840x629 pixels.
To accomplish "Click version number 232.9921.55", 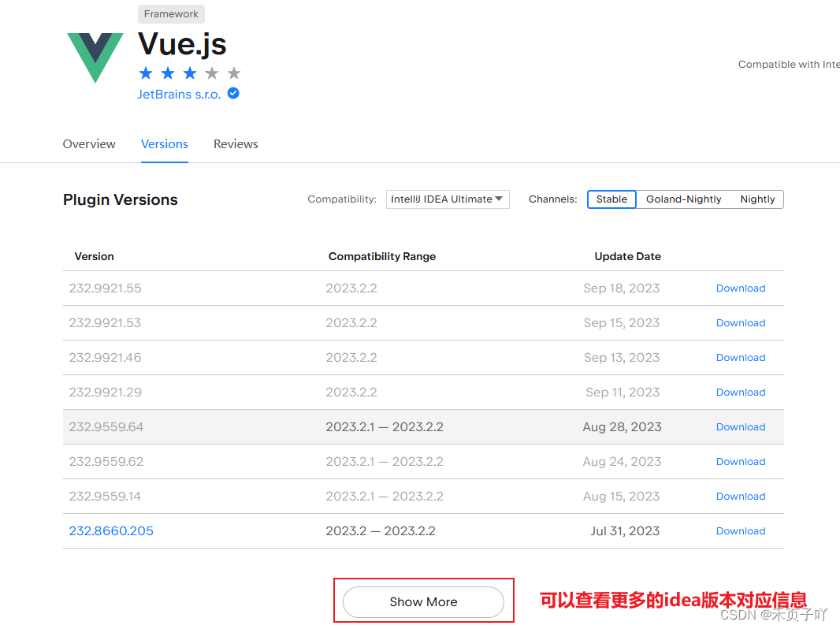I will coord(105,288).
